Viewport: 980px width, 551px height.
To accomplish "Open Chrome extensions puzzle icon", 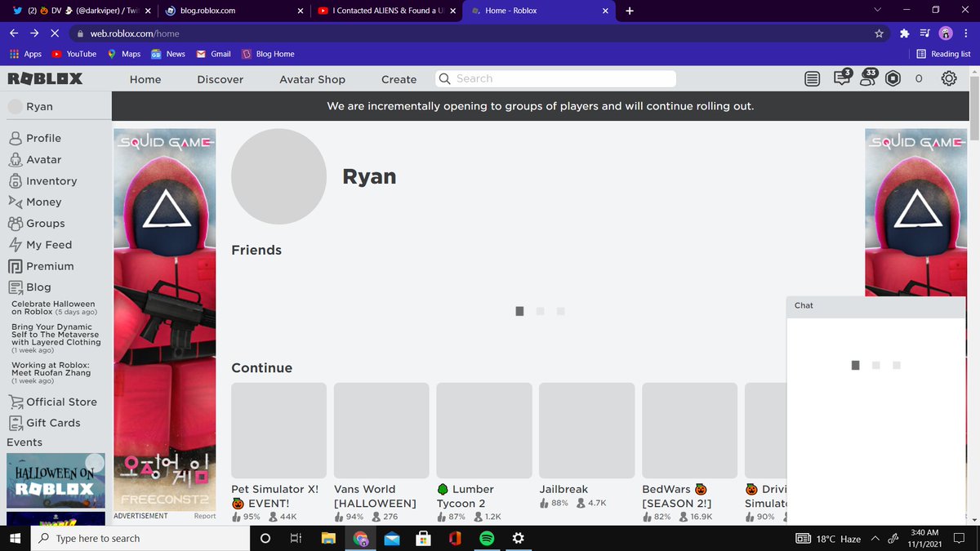I will pos(904,33).
